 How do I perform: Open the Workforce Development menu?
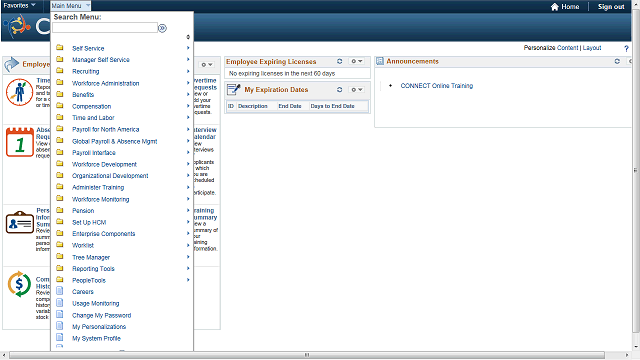click(104, 164)
